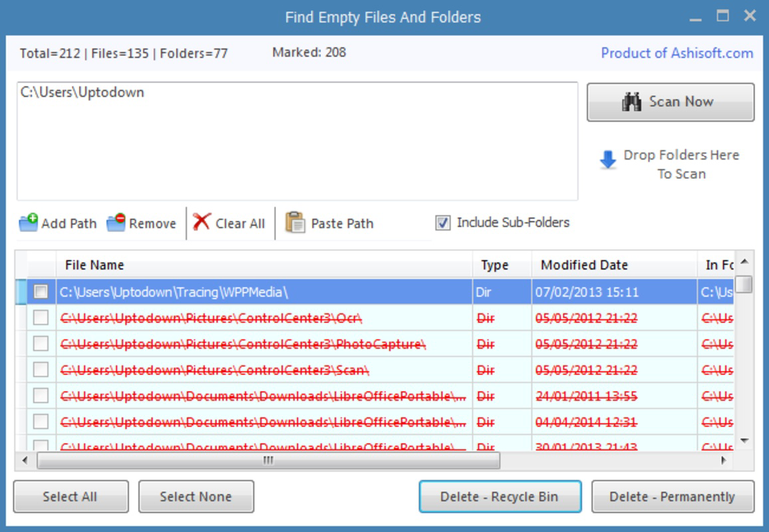Viewport: 769px width, 532px height.
Task: Click the red Clear All icon
Action: [x=199, y=223]
